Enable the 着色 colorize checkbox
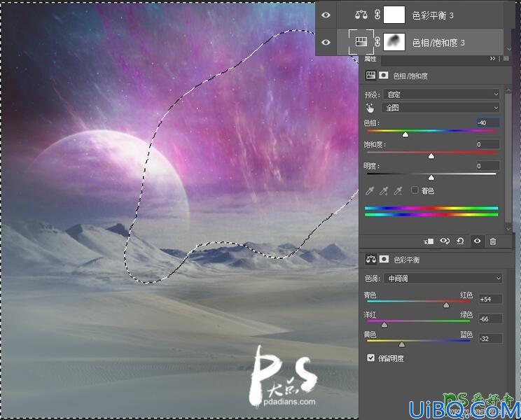The height and width of the screenshot is (420, 521). pos(415,190)
